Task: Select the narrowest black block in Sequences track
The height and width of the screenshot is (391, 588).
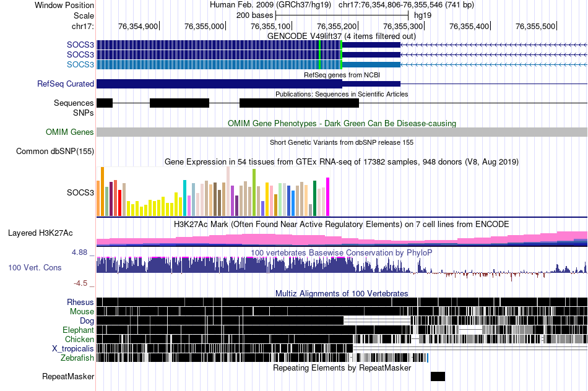Action: [105, 103]
